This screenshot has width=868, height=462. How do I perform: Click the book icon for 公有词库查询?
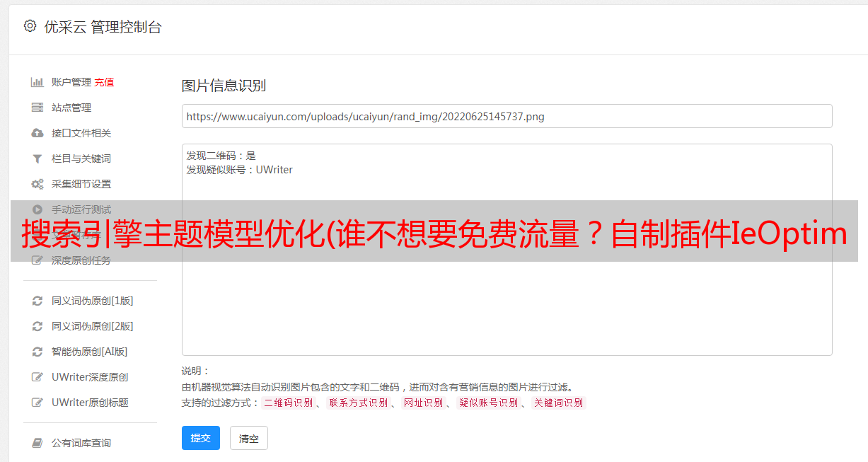point(37,443)
